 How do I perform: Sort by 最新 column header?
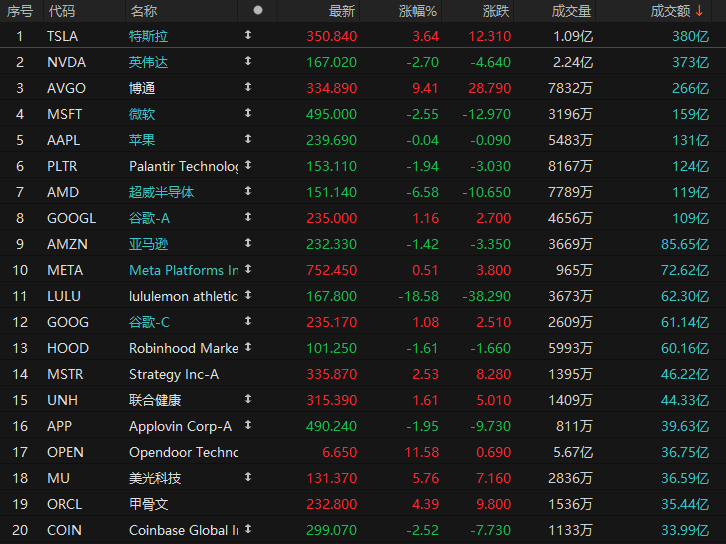pyautogui.click(x=342, y=11)
